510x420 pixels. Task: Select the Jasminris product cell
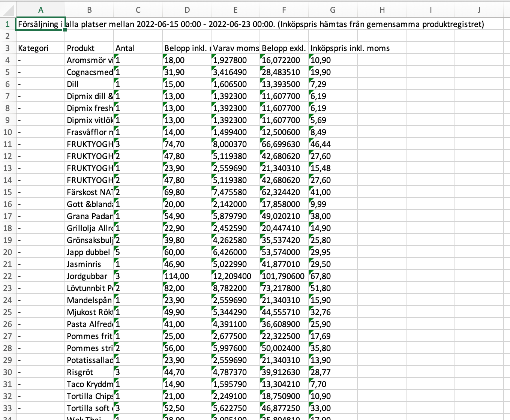coord(89,264)
